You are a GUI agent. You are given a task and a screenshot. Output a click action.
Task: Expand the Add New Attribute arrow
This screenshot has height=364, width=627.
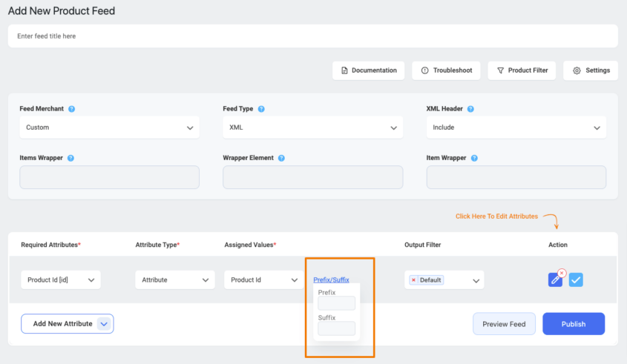click(104, 324)
